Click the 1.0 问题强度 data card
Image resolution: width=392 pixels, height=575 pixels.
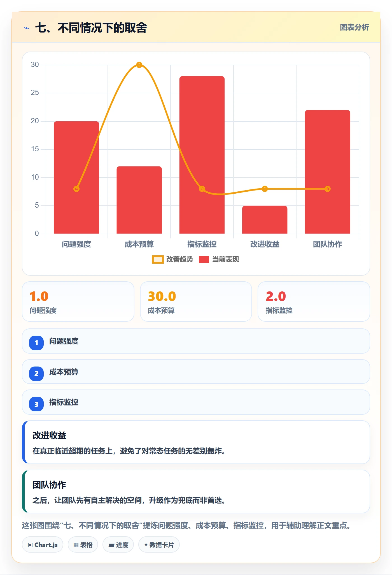click(78, 302)
